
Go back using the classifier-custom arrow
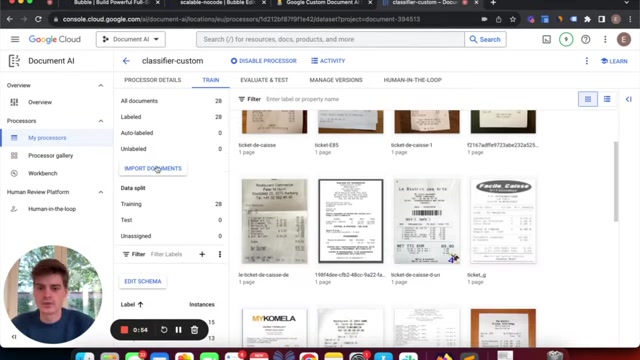coord(126,61)
